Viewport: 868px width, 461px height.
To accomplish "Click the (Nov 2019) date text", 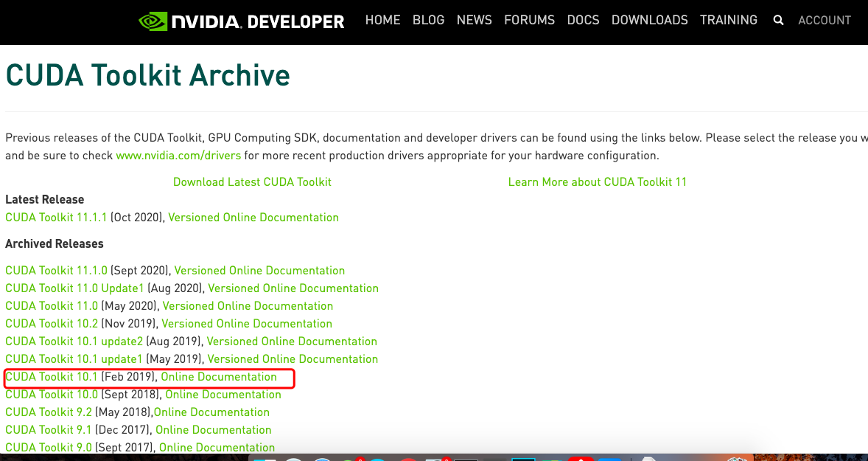I will [128, 324].
